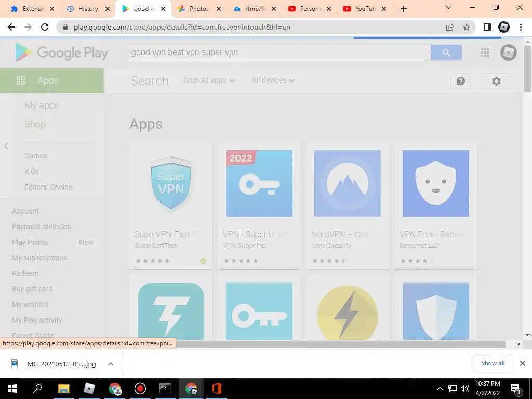Open Buy gift card link

pyautogui.click(x=32, y=289)
